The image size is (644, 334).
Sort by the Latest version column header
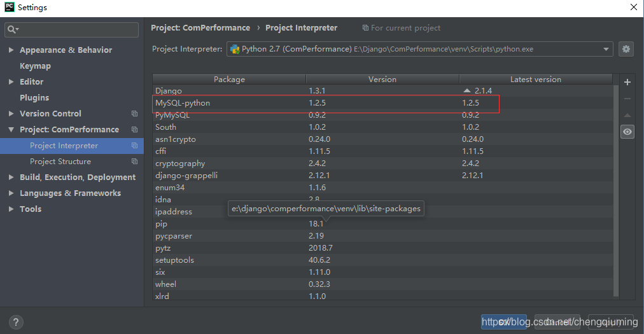(536, 80)
